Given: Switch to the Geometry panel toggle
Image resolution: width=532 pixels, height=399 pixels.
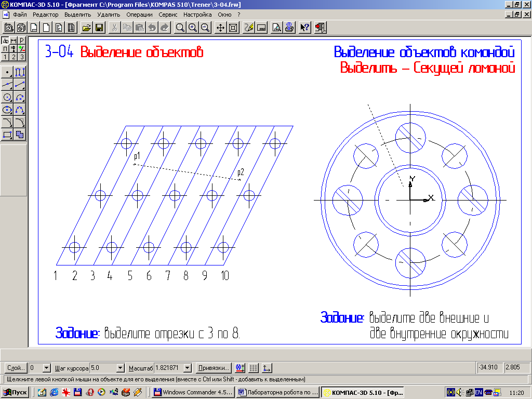Looking at the screenshot, I should (5, 41).
